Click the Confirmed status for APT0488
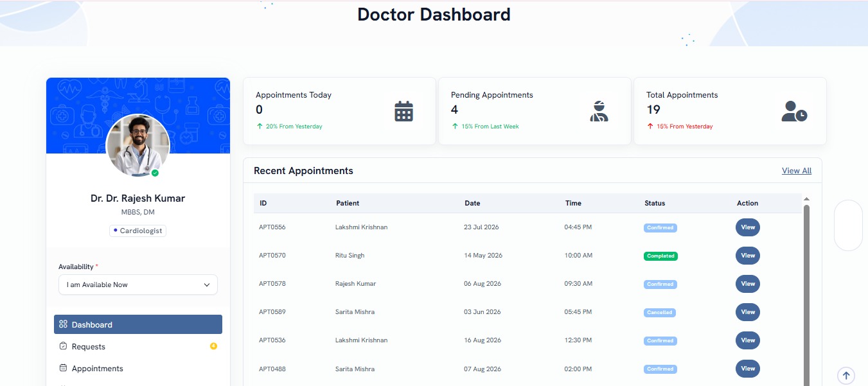 click(x=660, y=369)
